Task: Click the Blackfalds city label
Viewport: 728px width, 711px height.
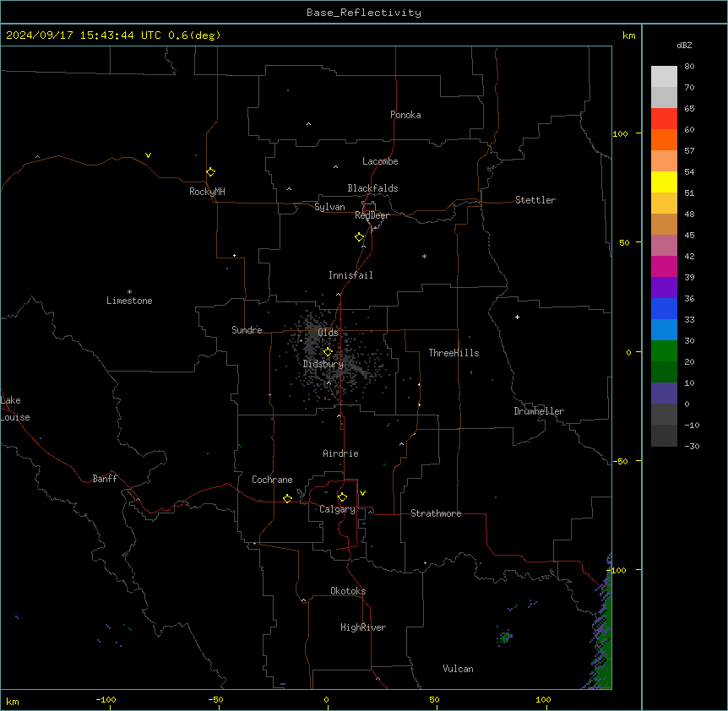Action: tap(372, 188)
